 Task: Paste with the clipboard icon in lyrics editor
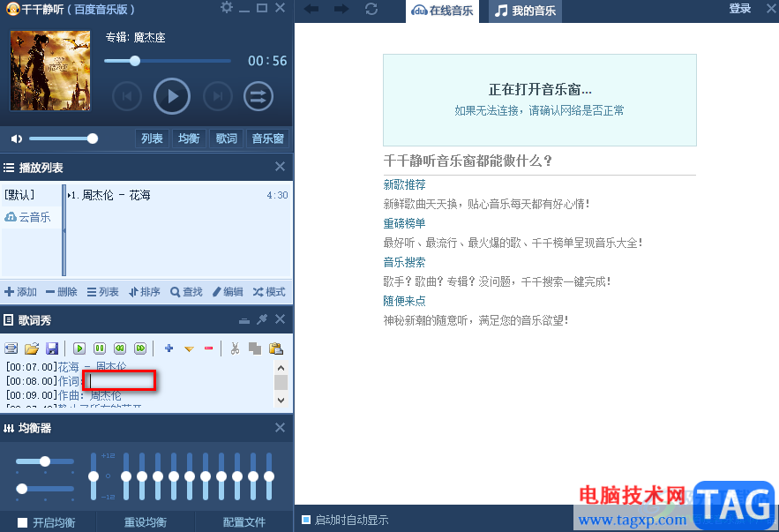pyautogui.click(x=276, y=348)
